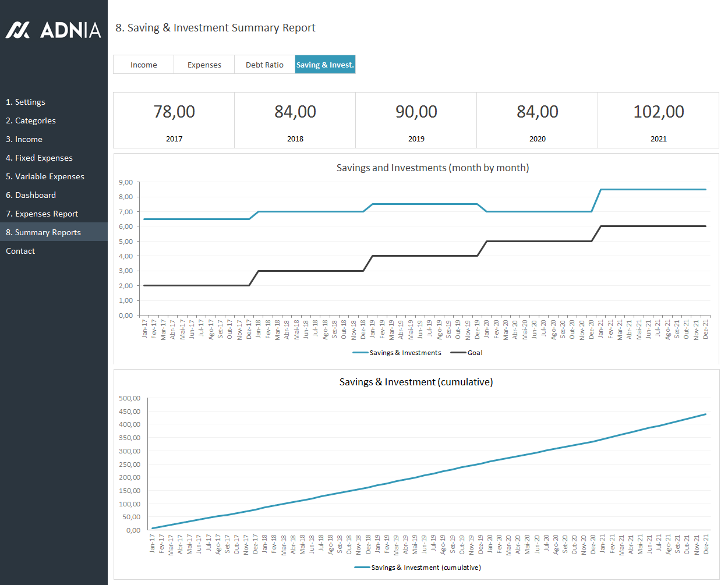This screenshot has width=728, height=585.
Task: Switch to the Expenses tab
Action: [204, 65]
